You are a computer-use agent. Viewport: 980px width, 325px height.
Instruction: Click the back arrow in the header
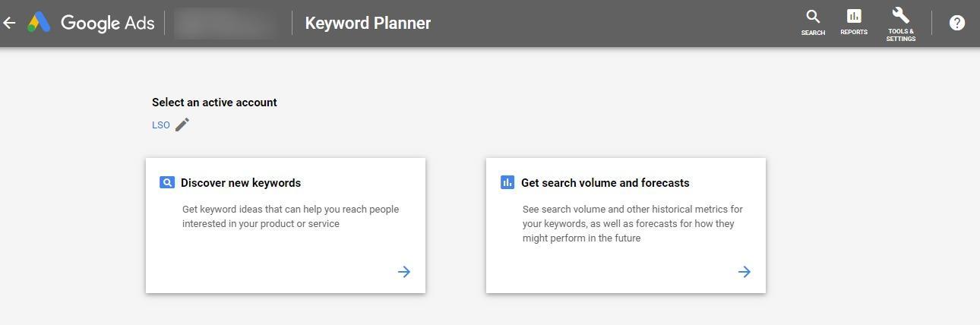click(x=10, y=23)
